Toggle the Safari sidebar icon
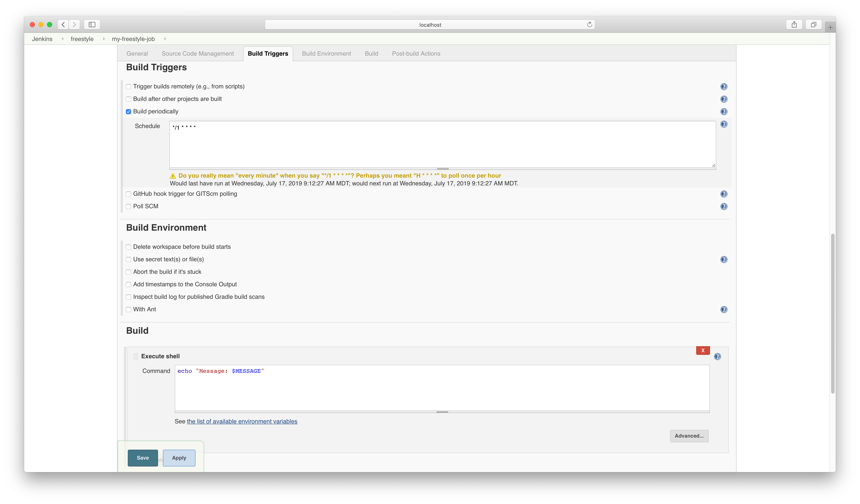 pos(92,25)
